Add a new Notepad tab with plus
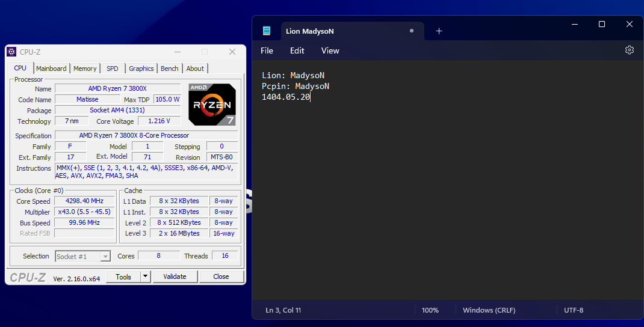This screenshot has width=644, height=327. (x=439, y=31)
